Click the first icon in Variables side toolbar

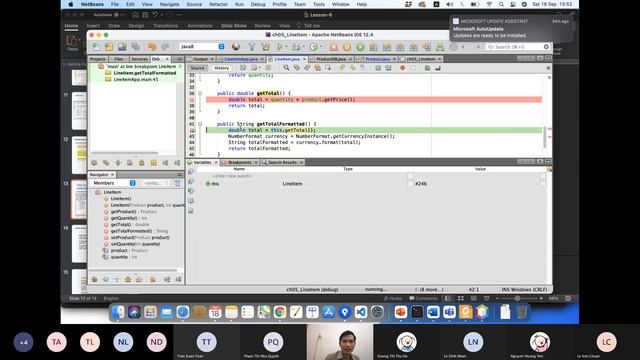pyautogui.click(x=191, y=172)
